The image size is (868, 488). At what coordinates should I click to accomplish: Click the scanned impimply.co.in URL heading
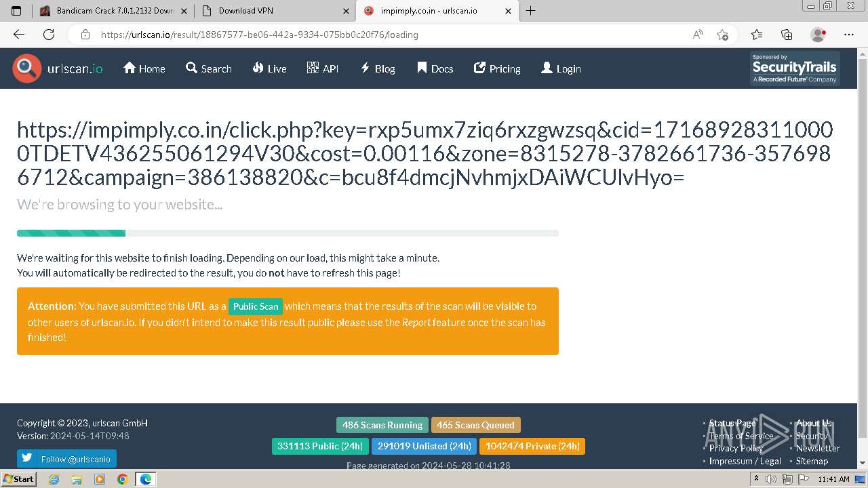[425, 153]
